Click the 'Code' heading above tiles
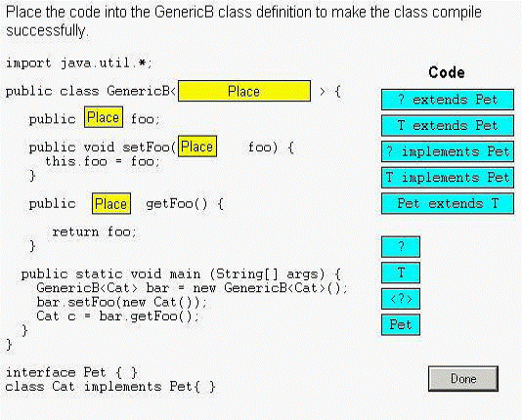This screenshot has height=420, width=522. coord(447,72)
